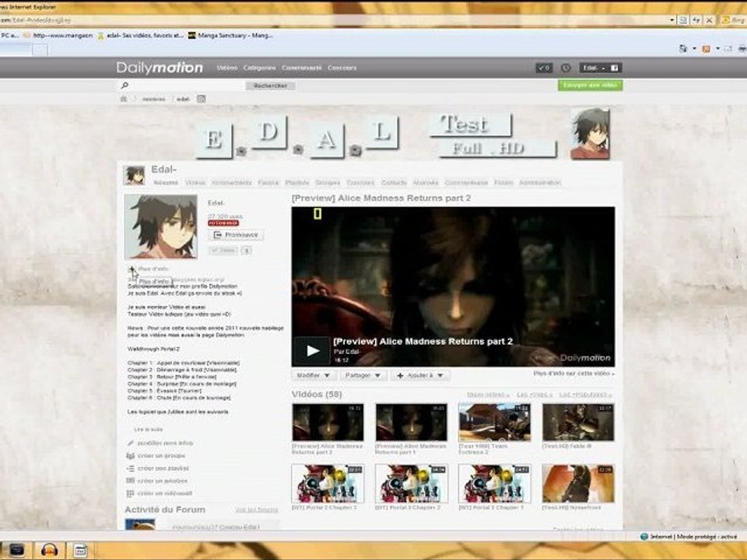The image size is (747, 560).
Task: Click the green Envoyer une vidéo button
Action: 591,86
